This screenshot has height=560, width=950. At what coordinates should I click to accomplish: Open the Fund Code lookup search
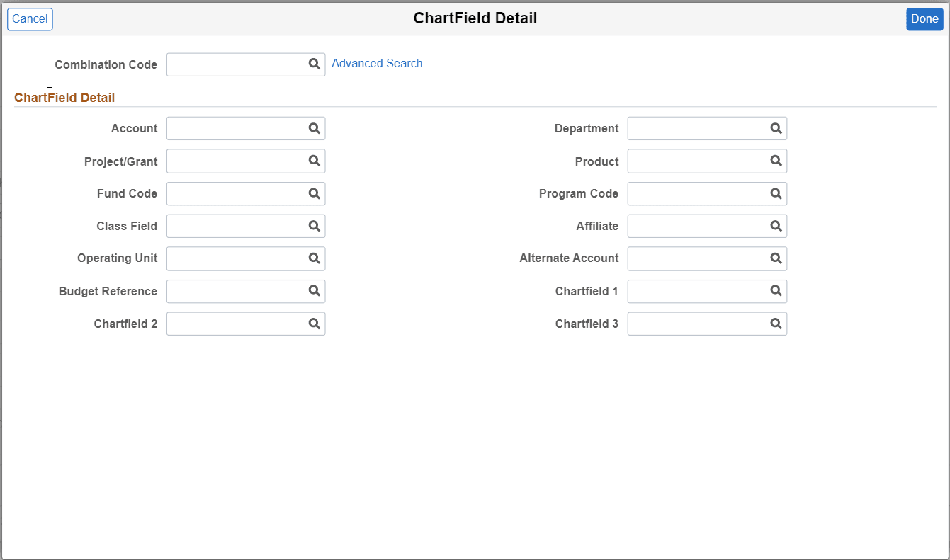coord(315,193)
